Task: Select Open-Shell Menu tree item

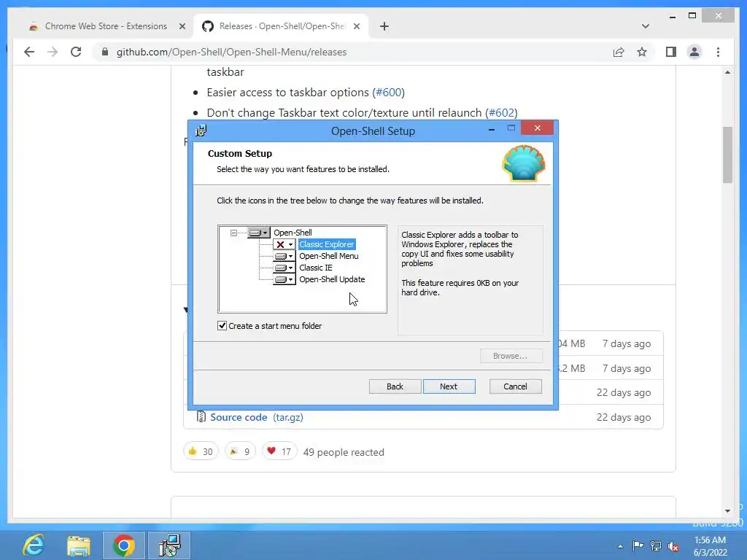Action: click(329, 256)
